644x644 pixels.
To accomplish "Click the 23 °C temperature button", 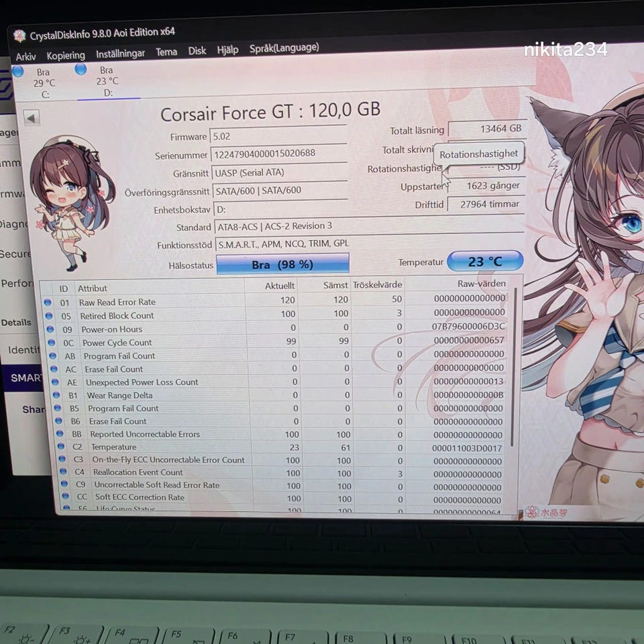I will 485,261.
